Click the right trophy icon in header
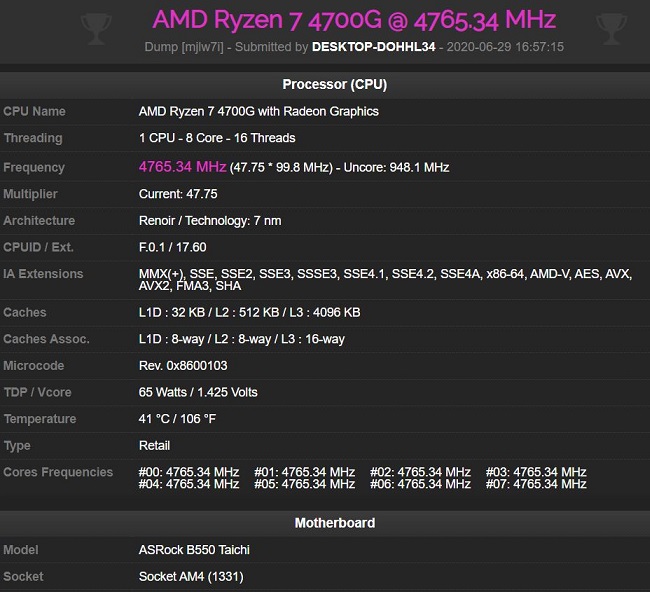The height and width of the screenshot is (592, 650). pos(611,29)
